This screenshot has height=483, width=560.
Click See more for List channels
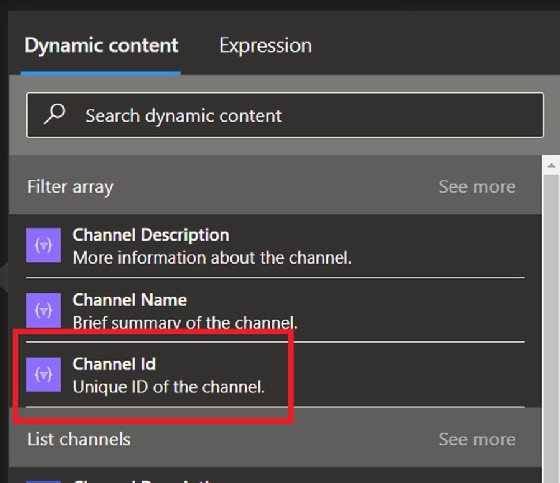[477, 439]
